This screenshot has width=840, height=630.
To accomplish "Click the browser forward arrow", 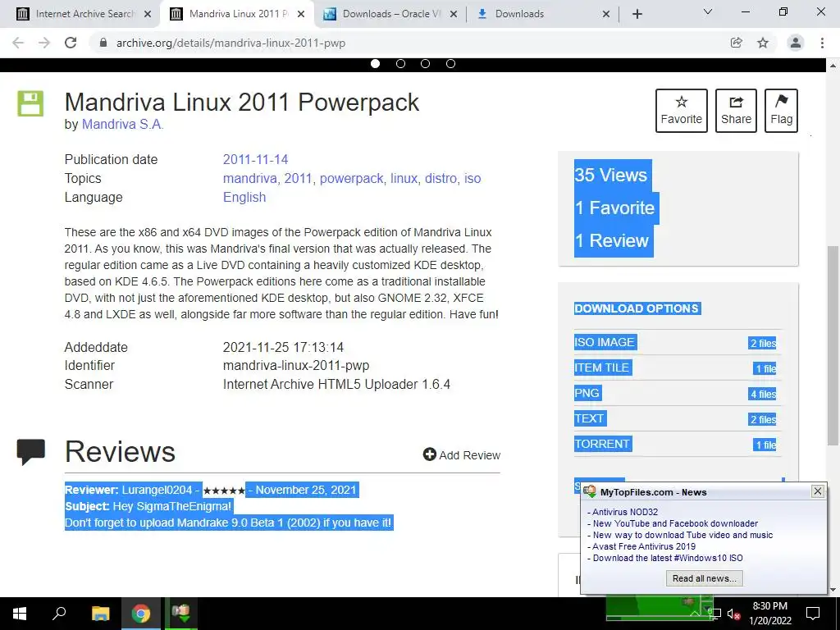I will point(44,43).
